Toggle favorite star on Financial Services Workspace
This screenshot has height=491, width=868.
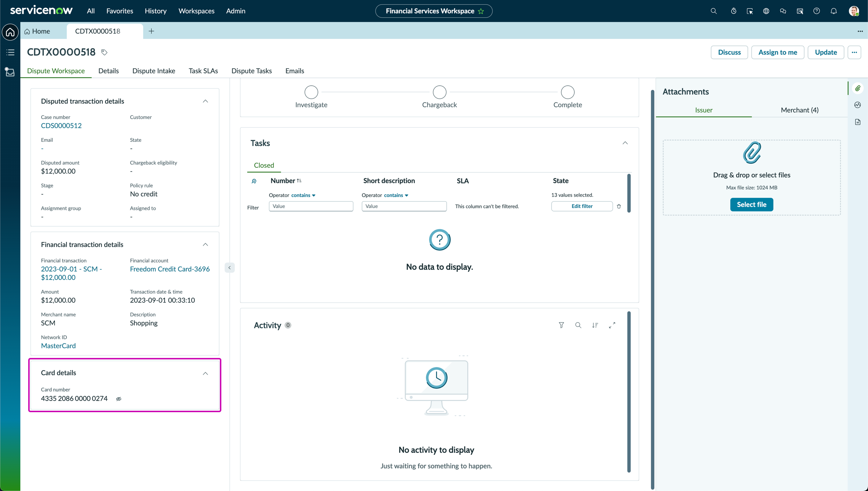coord(481,11)
